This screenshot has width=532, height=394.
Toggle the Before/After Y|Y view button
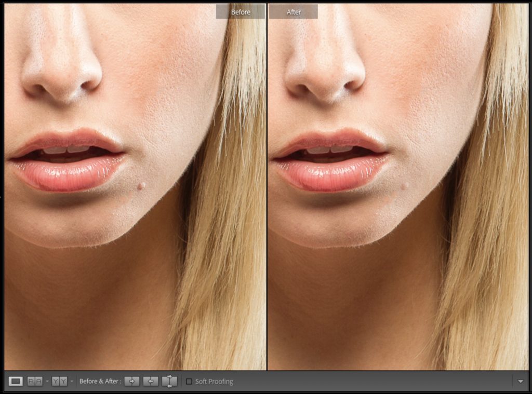pyautogui.click(x=59, y=381)
